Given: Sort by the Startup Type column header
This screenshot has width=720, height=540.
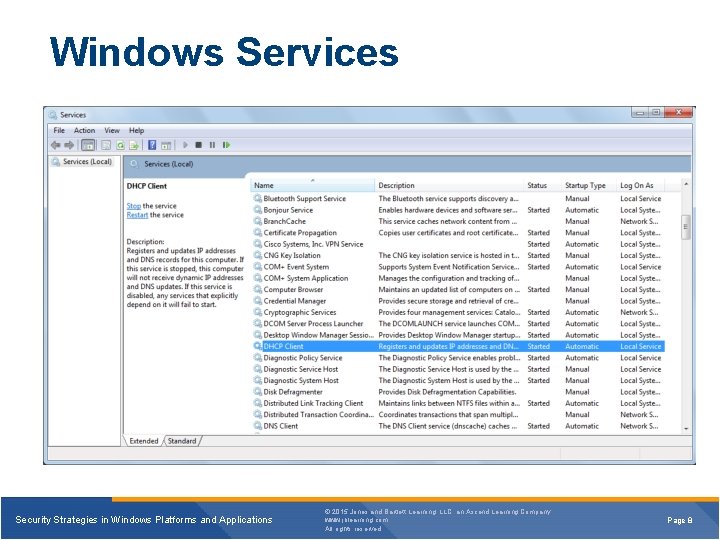Looking at the screenshot, I should 589,185.
